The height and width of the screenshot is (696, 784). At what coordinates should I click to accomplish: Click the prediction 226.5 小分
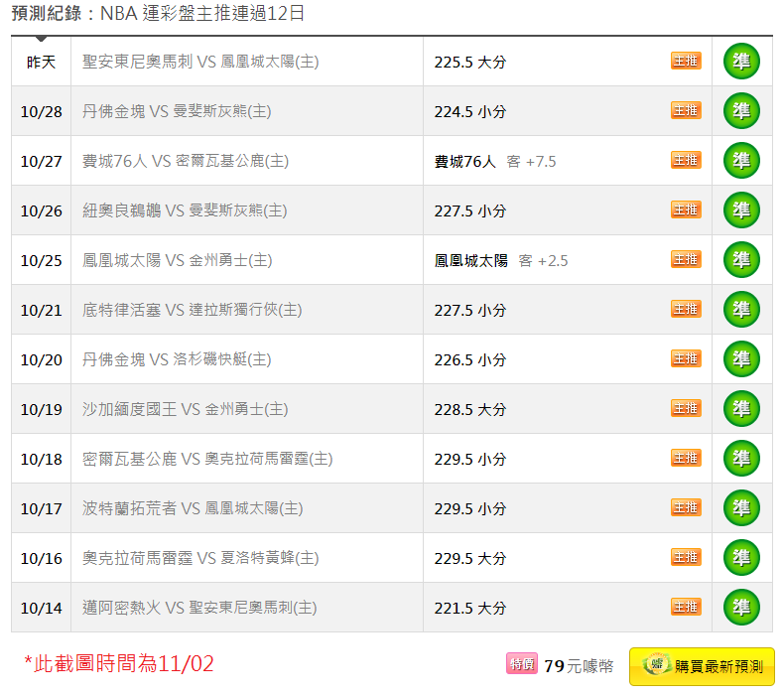coord(470,359)
